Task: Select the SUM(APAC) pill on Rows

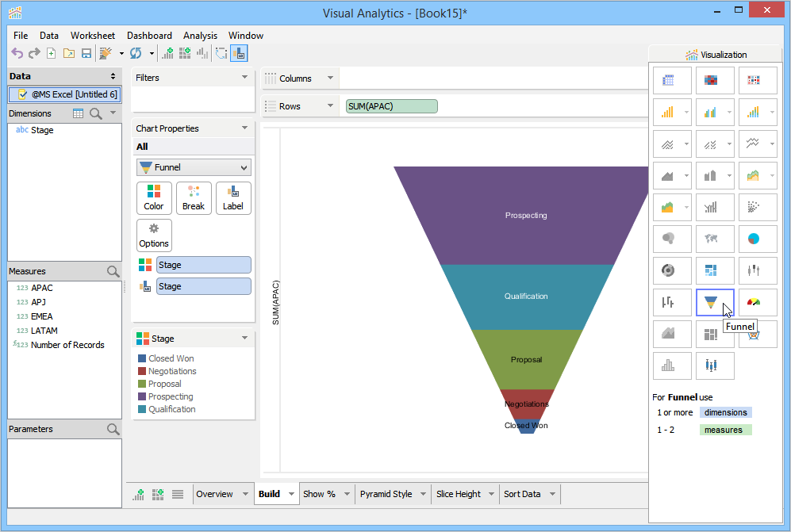Action: click(391, 106)
